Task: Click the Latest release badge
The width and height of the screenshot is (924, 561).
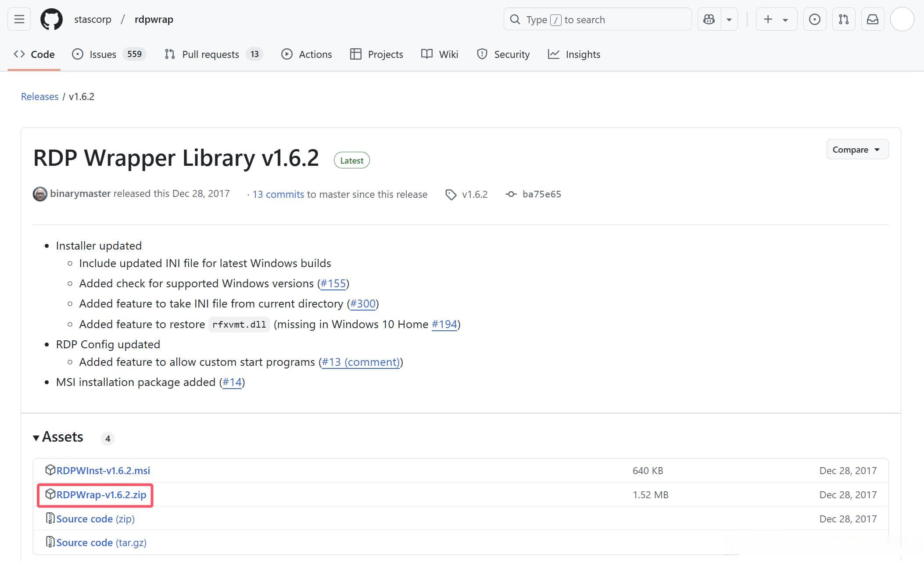Action: 351,161
